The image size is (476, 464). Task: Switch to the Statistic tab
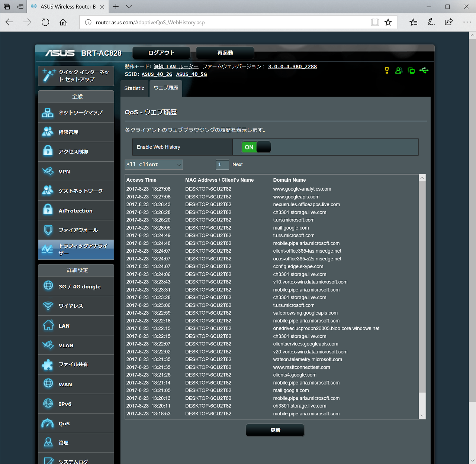134,88
